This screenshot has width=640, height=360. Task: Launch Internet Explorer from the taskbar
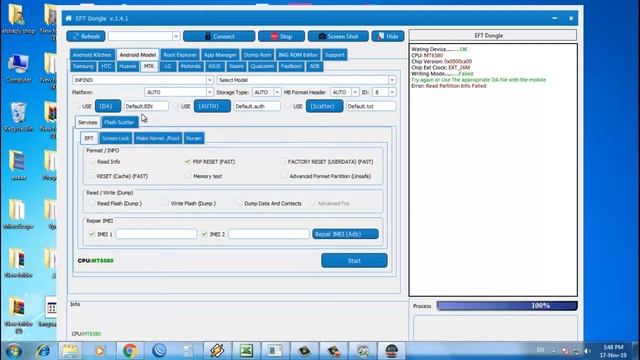[42, 351]
